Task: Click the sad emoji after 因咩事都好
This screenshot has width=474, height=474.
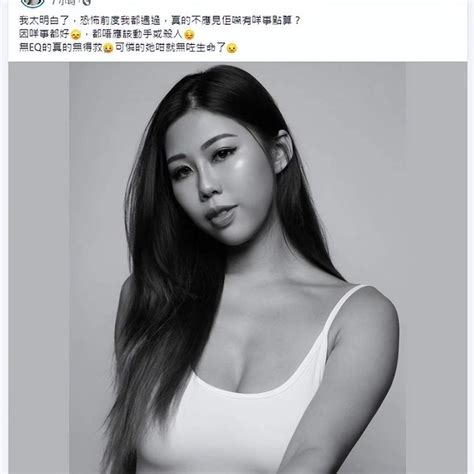Action: pyautogui.click(x=76, y=35)
